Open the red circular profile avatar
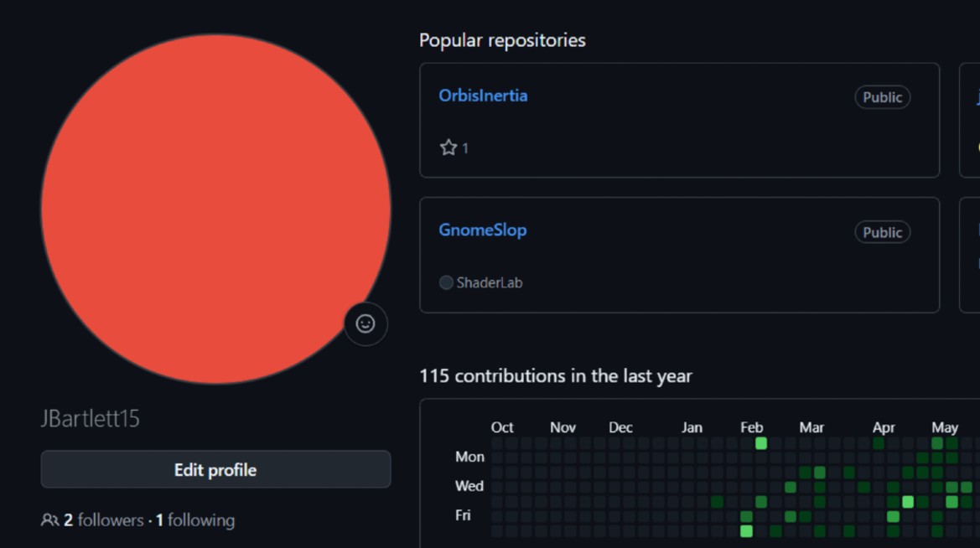Screen dimensions: 980x548 (x=215, y=209)
